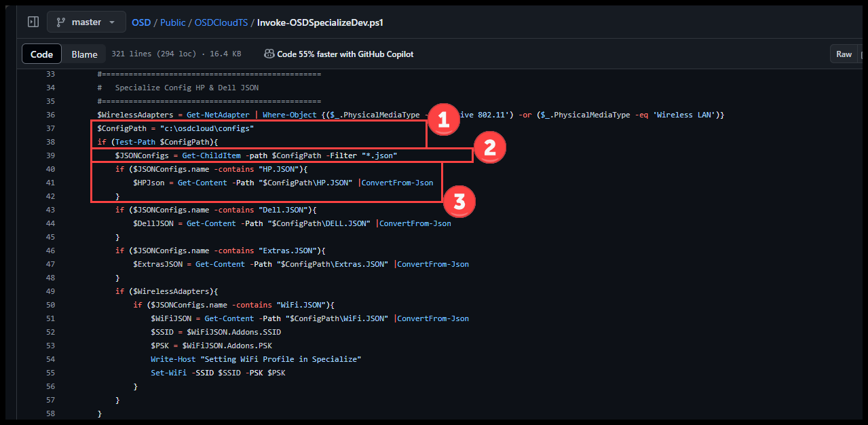Screen dimensions: 868x425
Task: Select the Code tab
Action: 41,54
